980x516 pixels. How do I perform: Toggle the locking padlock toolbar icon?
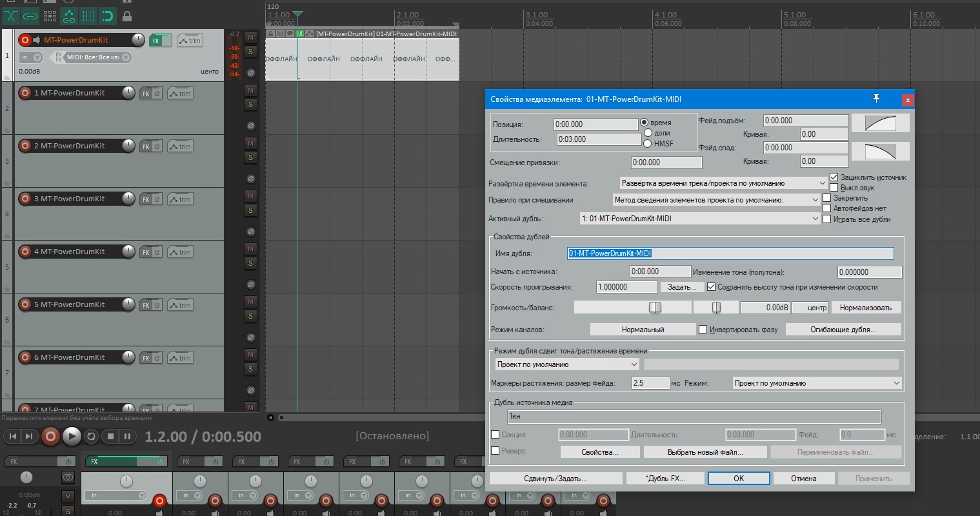coord(127,15)
